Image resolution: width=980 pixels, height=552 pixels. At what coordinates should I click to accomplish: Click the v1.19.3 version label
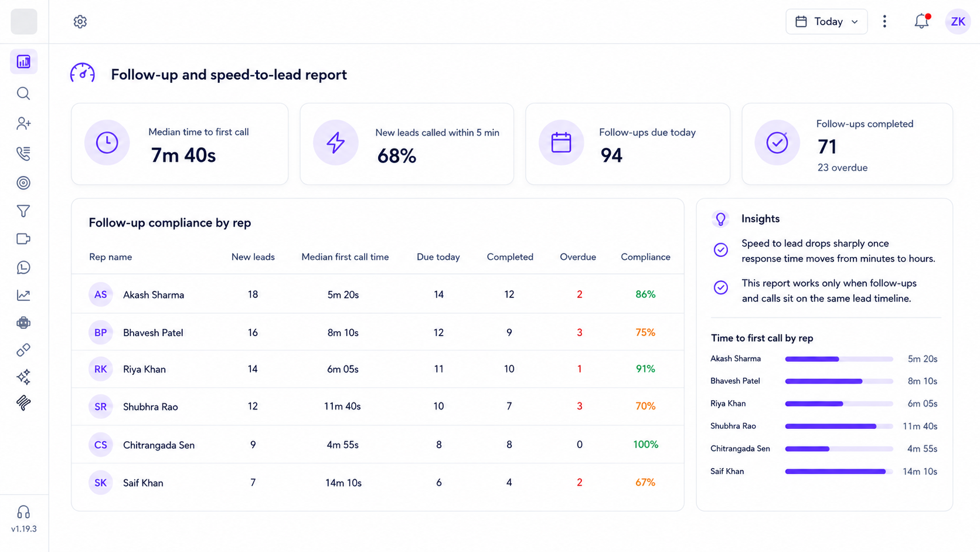click(x=24, y=529)
